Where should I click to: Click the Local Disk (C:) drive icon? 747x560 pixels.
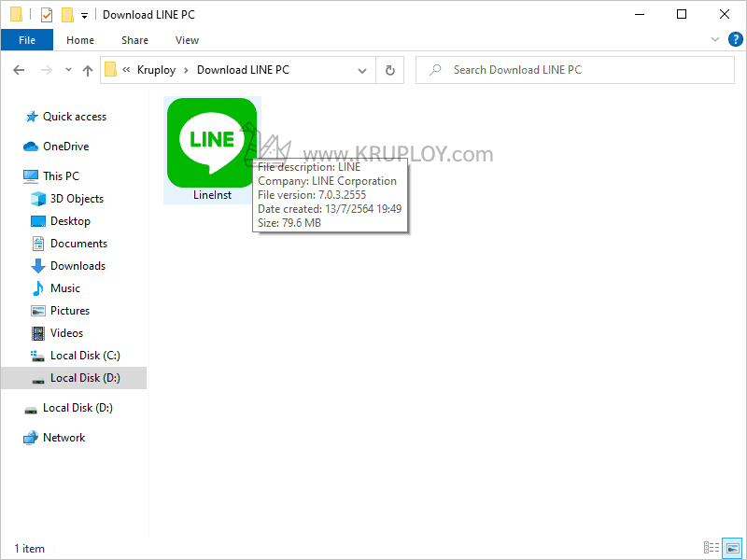(x=38, y=356)
